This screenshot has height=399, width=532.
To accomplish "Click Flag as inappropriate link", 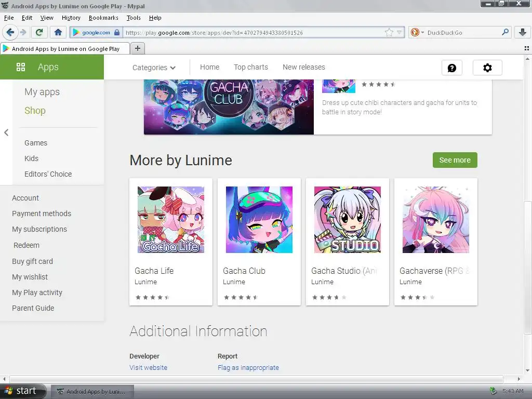I will point(248,367).
